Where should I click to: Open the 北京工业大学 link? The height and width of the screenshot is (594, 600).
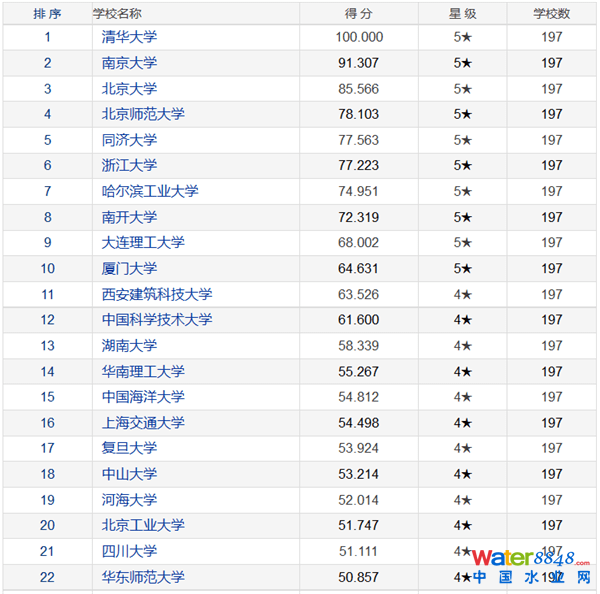click(143, 525)
